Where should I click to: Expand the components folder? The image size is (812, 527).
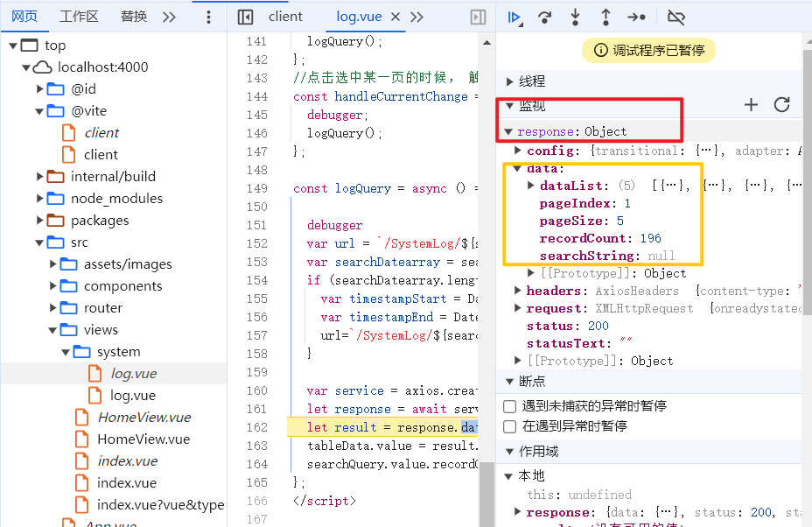(52, 286)
